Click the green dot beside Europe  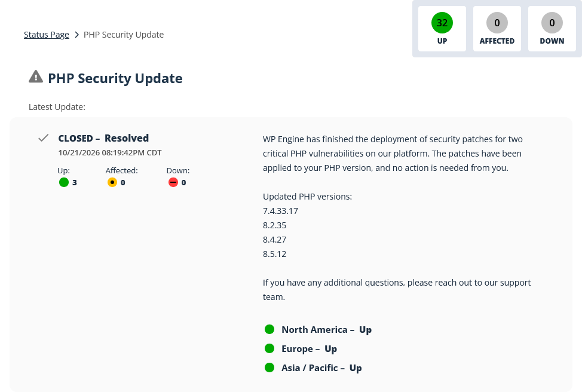click(269, 348)
